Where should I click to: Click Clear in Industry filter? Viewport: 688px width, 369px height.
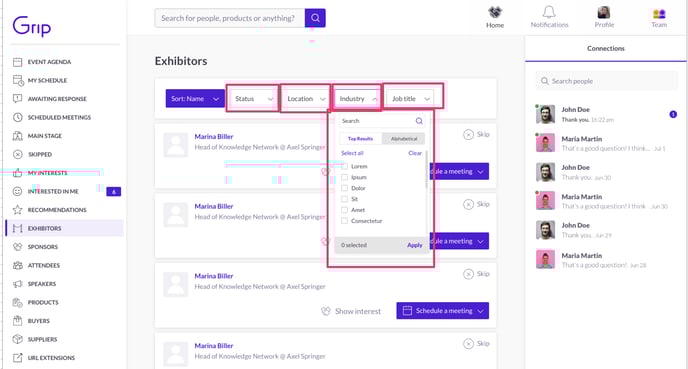[x=415, y=153]
